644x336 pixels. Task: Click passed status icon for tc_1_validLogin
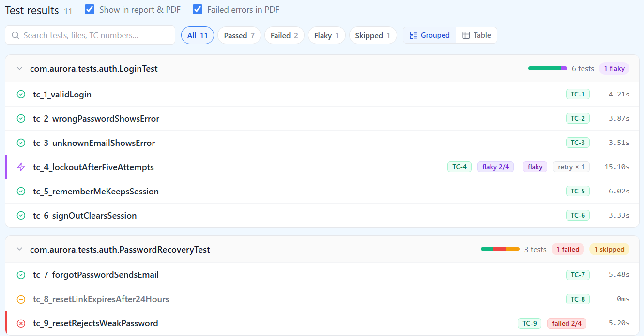[21, 95]
